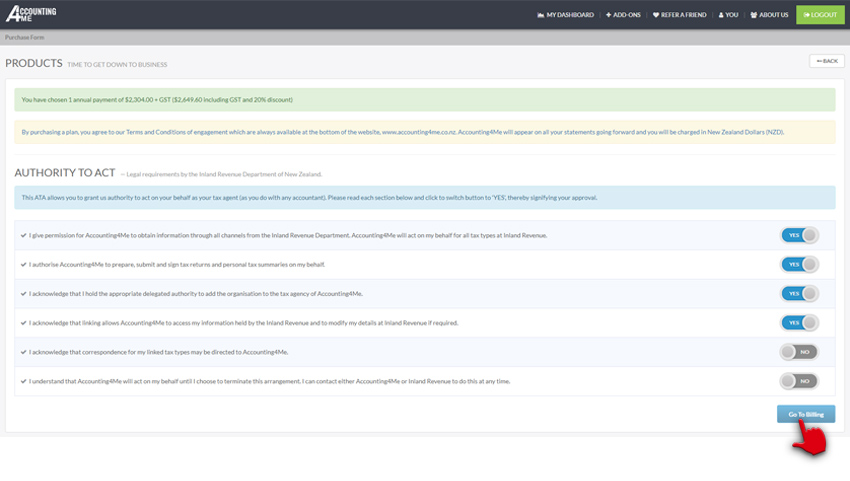Toggle delegated authority acknowledgement switch

(x=799, y=294)
